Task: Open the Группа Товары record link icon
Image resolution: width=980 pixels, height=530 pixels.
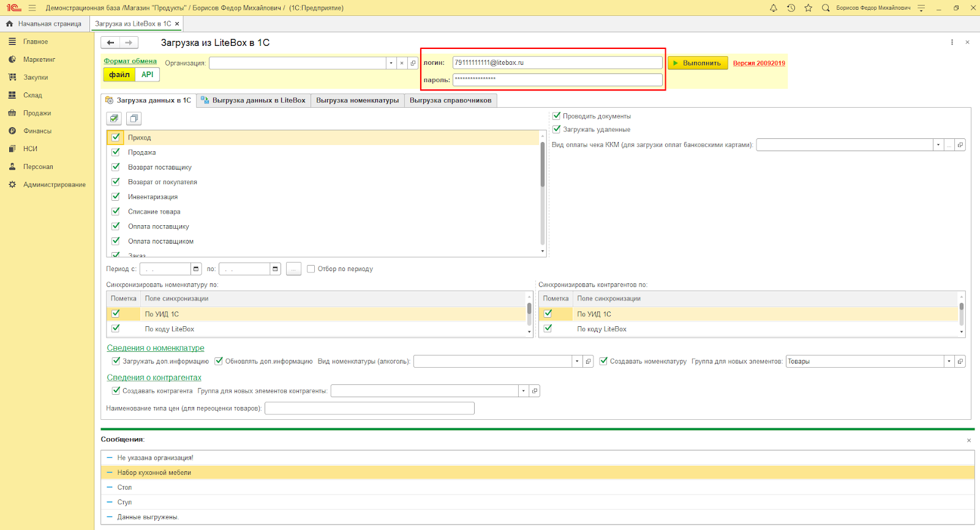Action: click(x=960, y=362)
